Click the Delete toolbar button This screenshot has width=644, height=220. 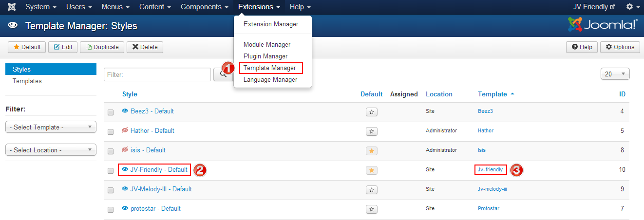point(145,47)
